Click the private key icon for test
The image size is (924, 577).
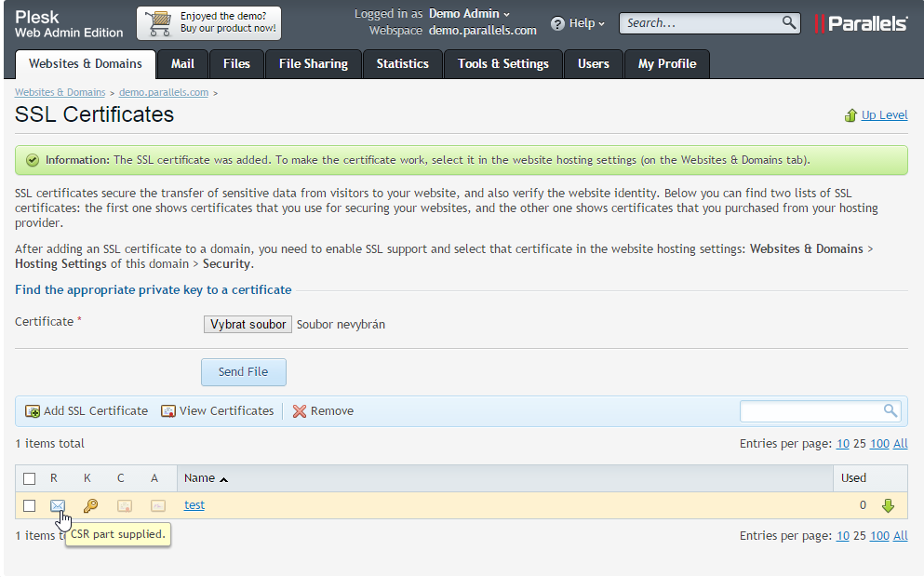(90, 505)
